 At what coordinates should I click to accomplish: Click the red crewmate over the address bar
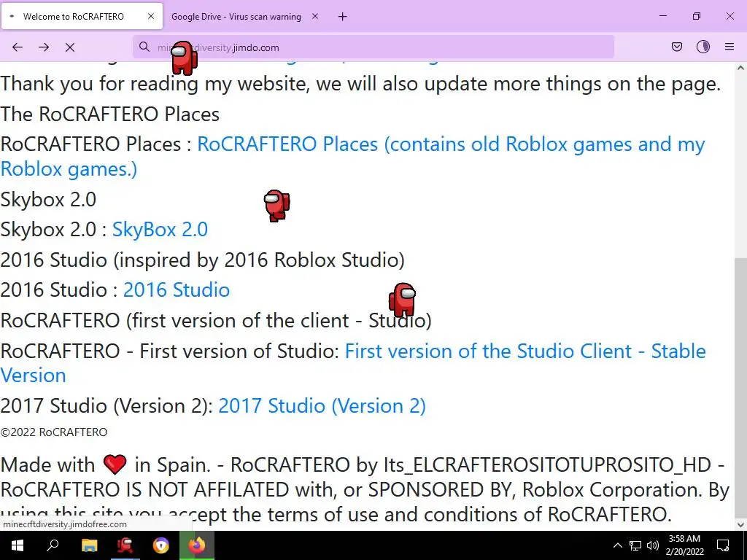point(185,58)
